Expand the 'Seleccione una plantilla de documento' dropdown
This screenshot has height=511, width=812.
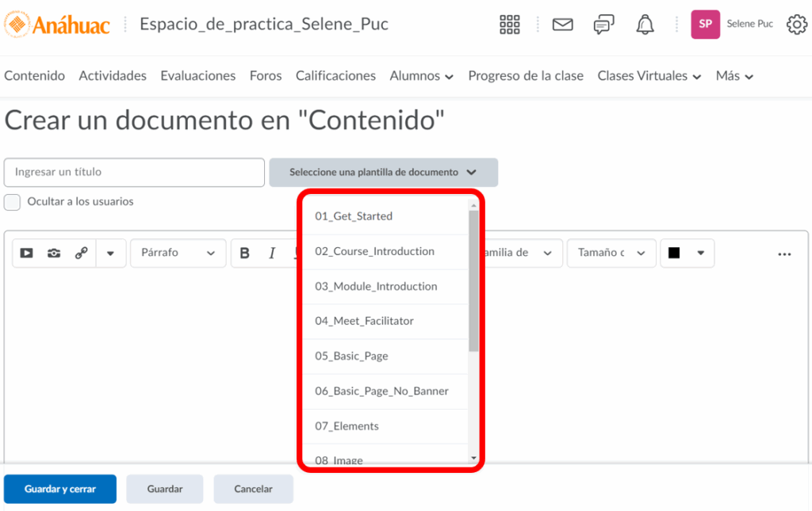point(383,172)
